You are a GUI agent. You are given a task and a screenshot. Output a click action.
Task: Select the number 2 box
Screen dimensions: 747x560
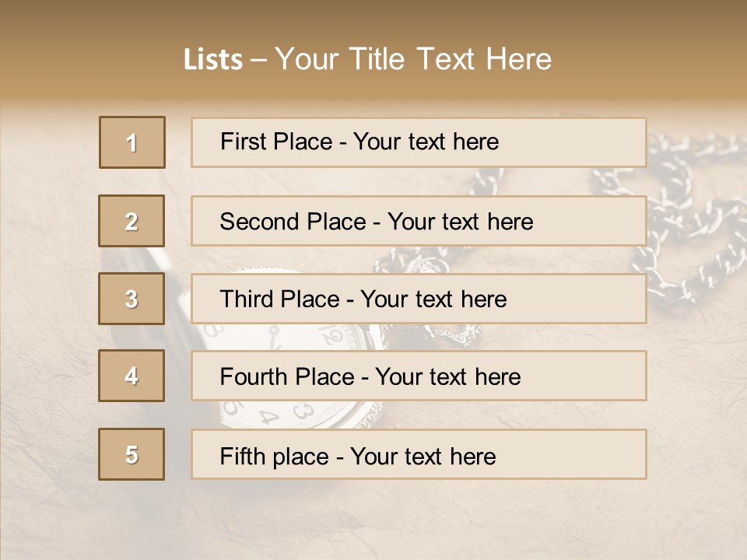(x=132, y=222)
